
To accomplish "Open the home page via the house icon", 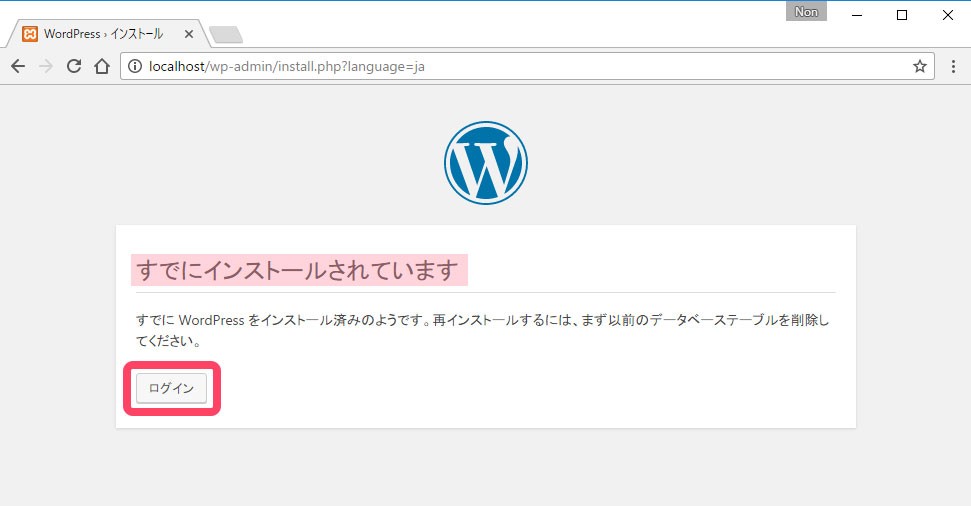I will 102,66.
